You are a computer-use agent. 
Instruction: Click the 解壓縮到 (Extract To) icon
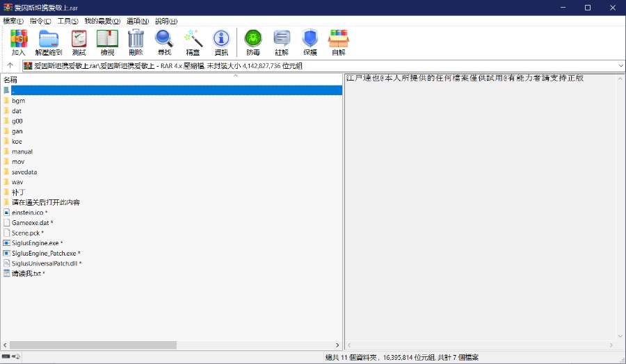tap(49, 42)
